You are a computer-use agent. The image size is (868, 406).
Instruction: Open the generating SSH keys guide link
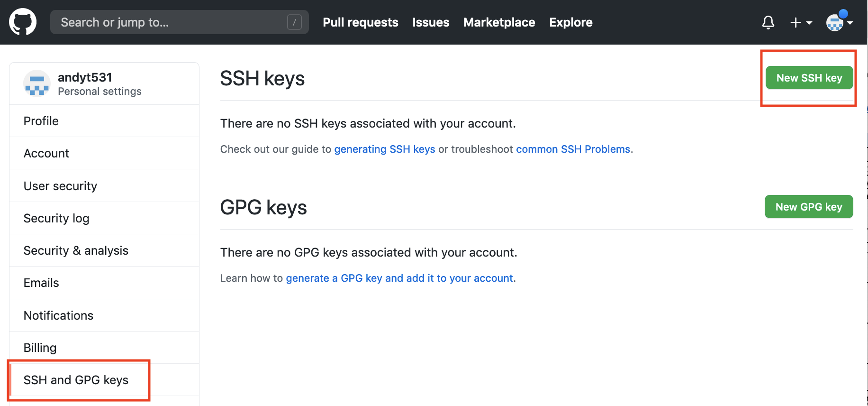(384, 149)
